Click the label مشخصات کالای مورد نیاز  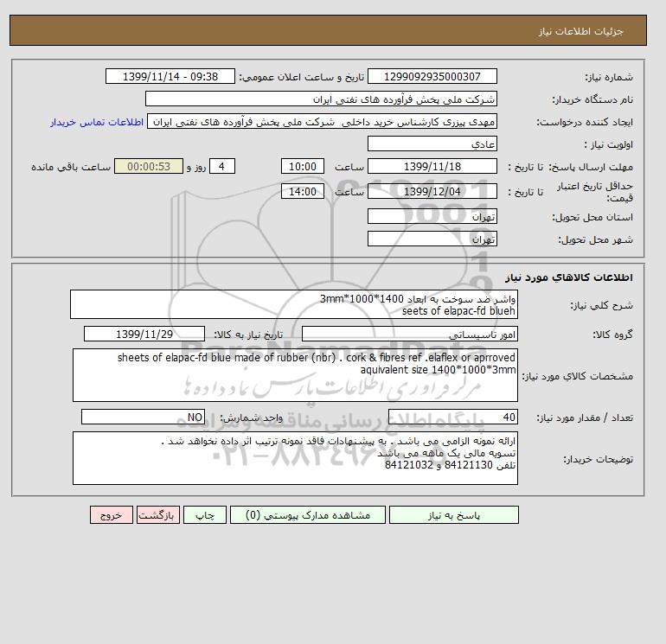click(578, 376)
